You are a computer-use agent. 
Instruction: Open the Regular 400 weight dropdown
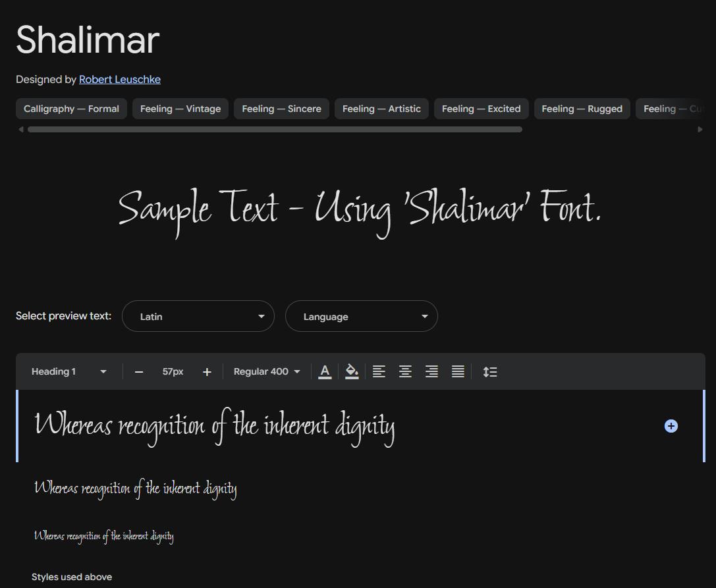[267, 371]
